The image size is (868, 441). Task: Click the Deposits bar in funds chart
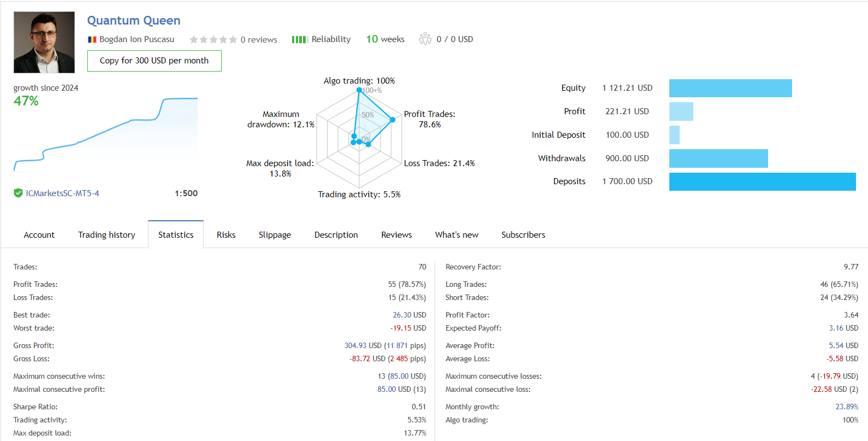[762, 181]
